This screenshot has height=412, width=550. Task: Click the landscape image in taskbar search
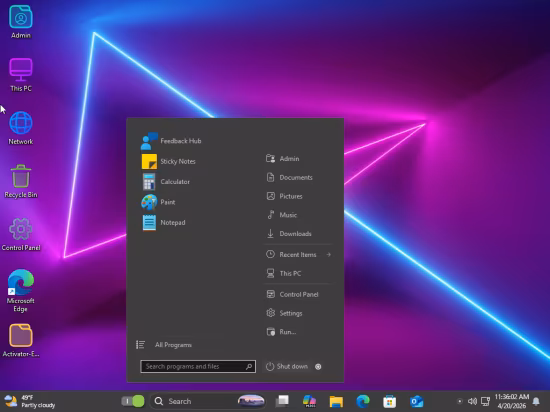point(251,401)
